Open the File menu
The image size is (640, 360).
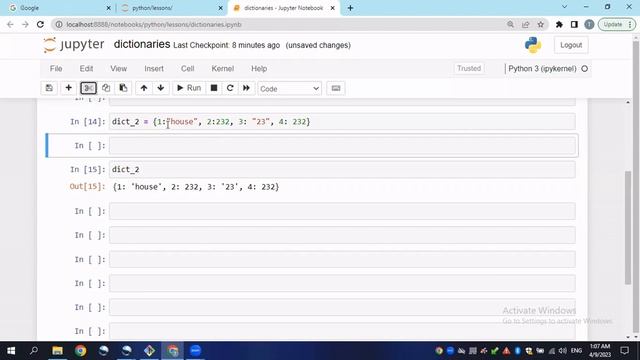56,69
